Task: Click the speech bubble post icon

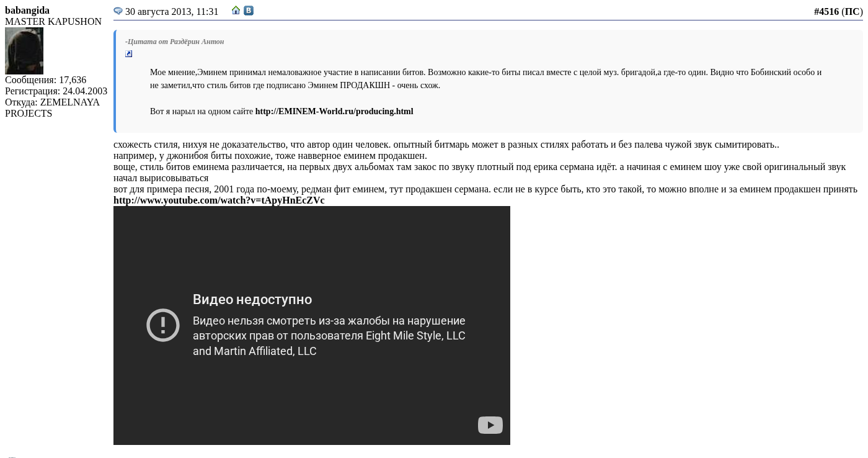Action: [118, 11]
